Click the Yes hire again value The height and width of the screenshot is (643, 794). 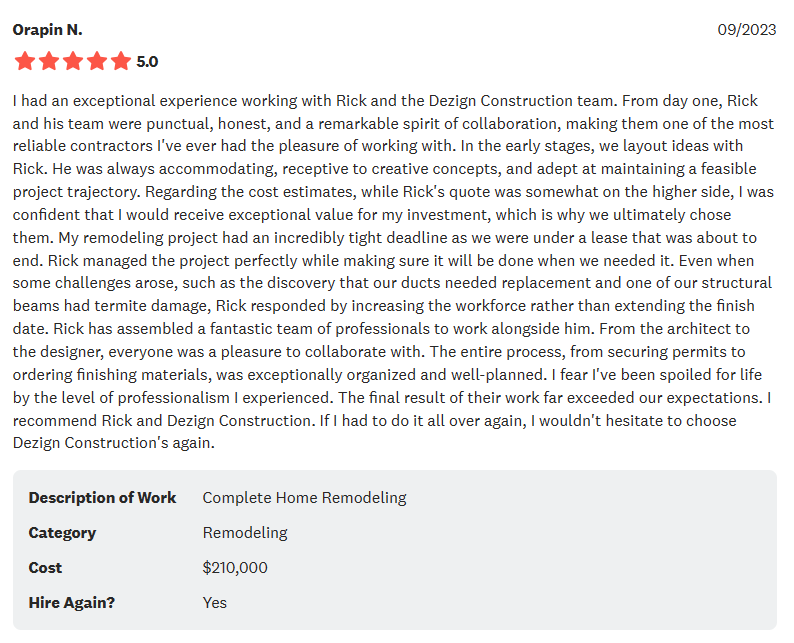pyautogui.click(x=214, y=603)
